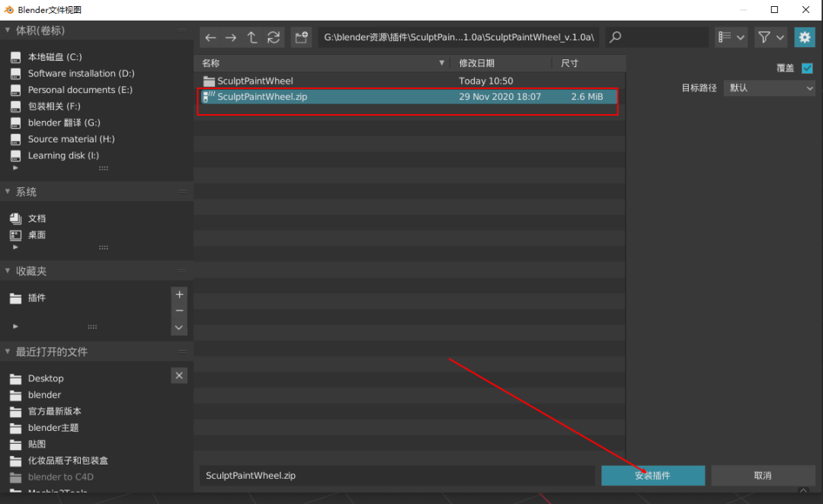Open recent folder Desktop
This screenshot has height=504, width=823.
click(46, 378)
